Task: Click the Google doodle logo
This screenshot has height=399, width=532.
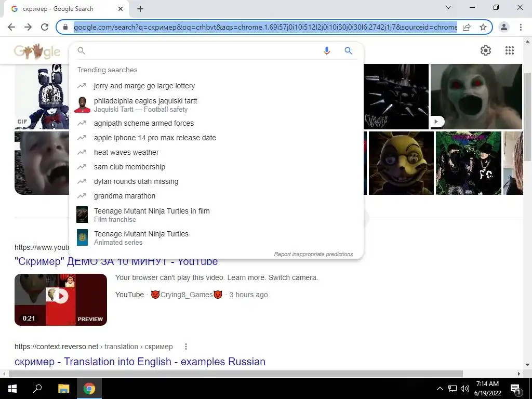Action: coord(37,51)
